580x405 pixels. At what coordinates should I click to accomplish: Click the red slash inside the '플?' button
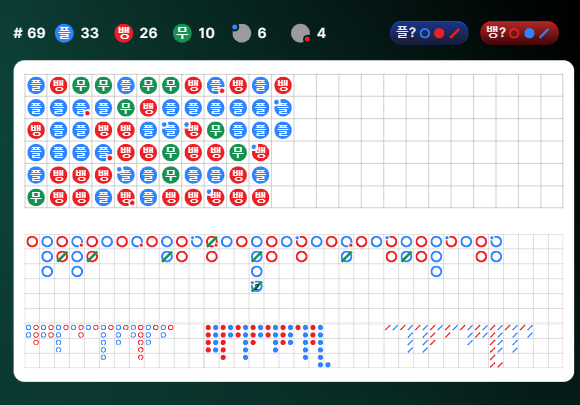coord(455,34)
